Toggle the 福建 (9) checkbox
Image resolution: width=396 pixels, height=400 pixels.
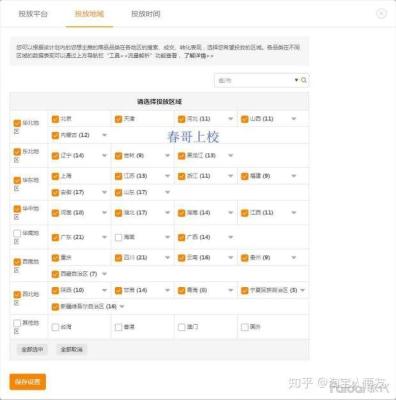click(245, 176)
